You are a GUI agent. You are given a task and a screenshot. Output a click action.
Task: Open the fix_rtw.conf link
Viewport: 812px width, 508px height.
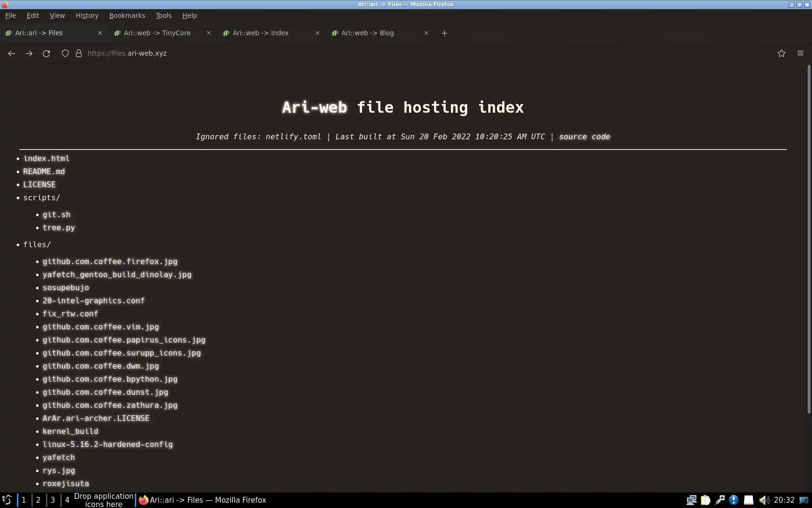coord(70,314)
